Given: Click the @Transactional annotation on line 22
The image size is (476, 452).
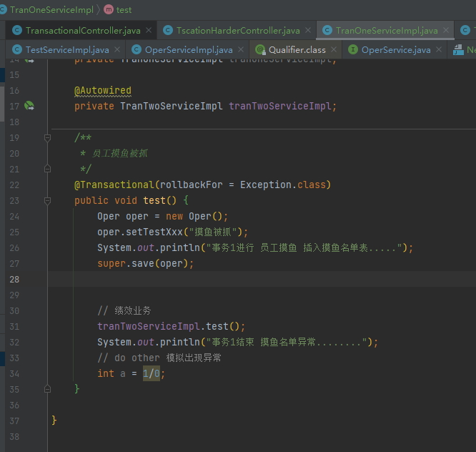Looking at the screenshot, I should point(114,185).
